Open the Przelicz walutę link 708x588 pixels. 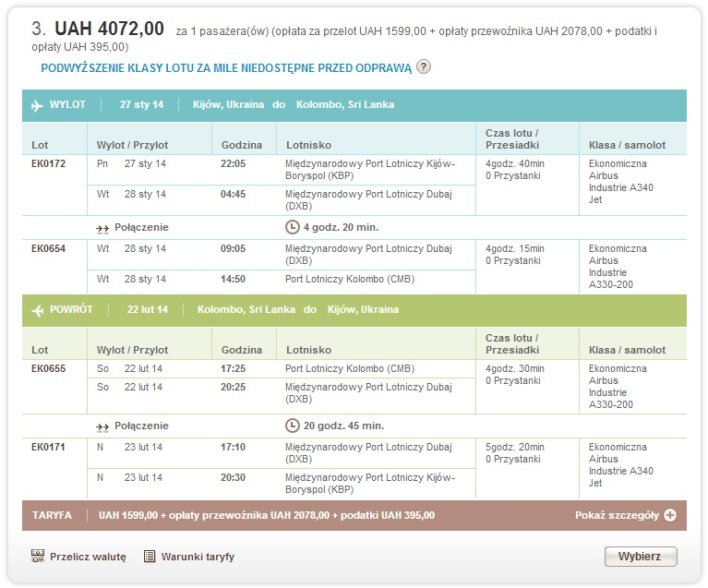pyautogui.click(x=88, y=557)
